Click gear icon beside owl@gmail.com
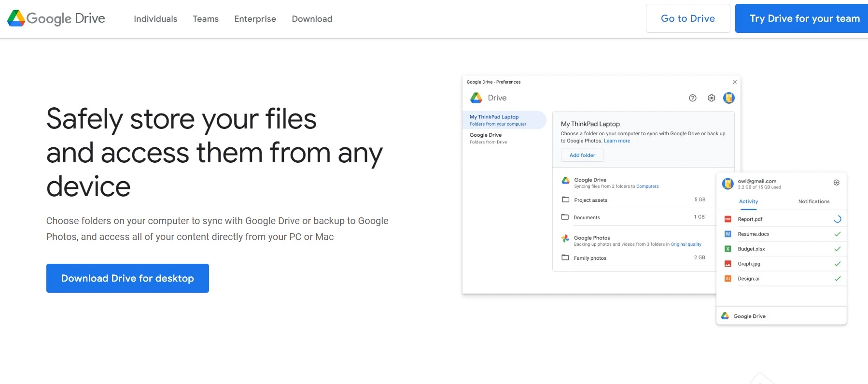Viewport: 868px width, 384px height. 837,183
